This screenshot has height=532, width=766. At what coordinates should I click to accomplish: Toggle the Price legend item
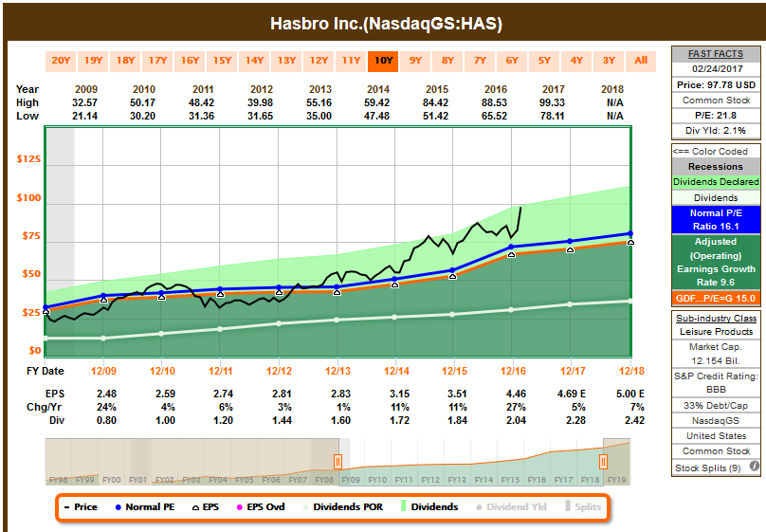click(x=81, y=507)
